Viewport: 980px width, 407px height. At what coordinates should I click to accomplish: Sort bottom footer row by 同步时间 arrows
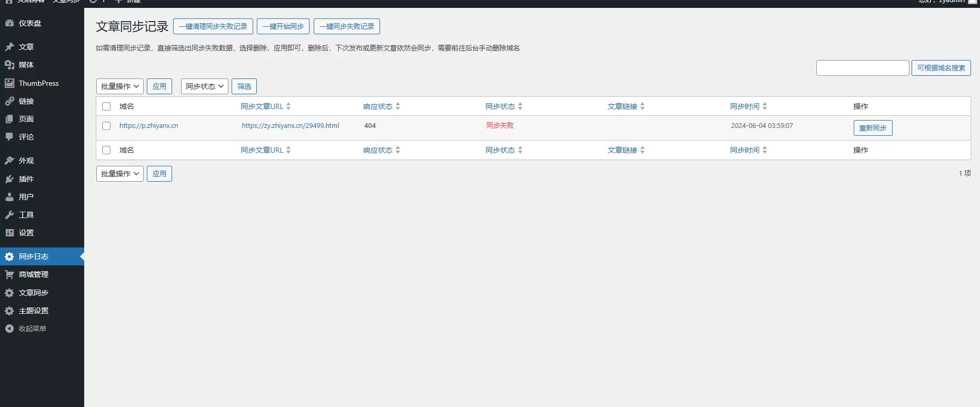[765, 150]
